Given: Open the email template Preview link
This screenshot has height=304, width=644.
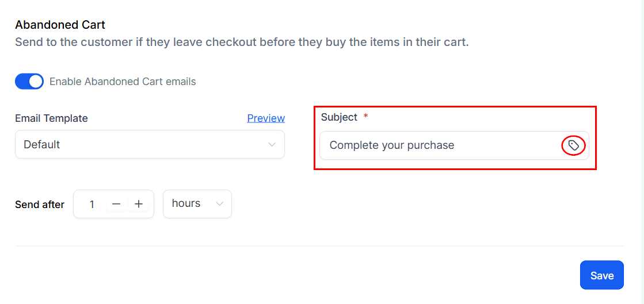Looking at the screenshot, I should pos(266,118).
